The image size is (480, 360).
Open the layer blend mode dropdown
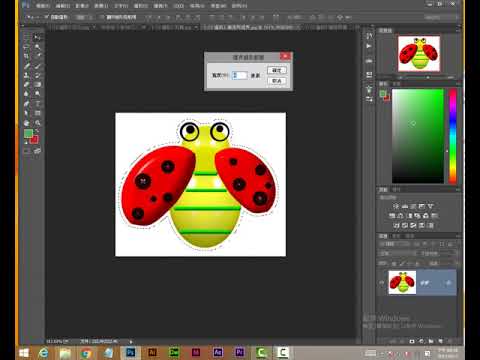pos(397,254)
